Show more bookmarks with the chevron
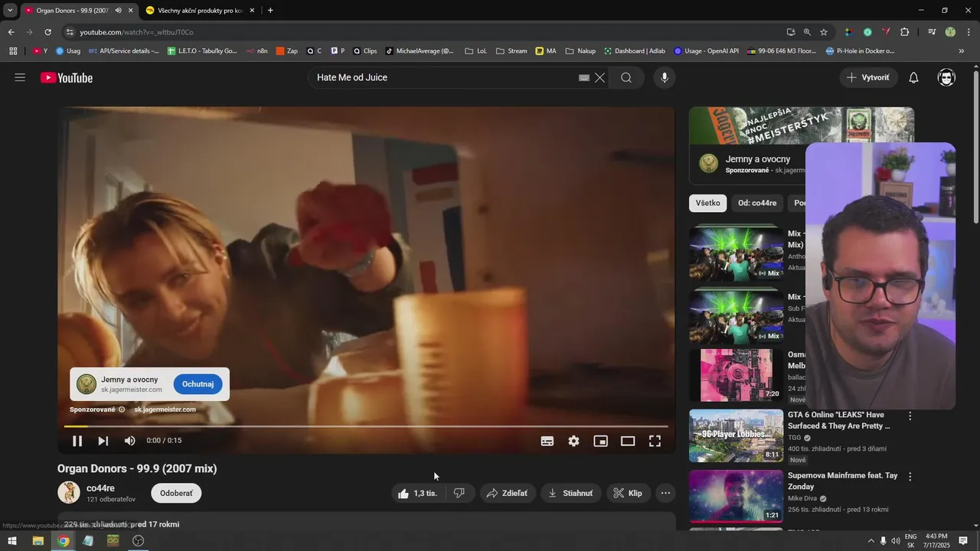The height and width of the screenshot is (551, 980). pos(962,51)
